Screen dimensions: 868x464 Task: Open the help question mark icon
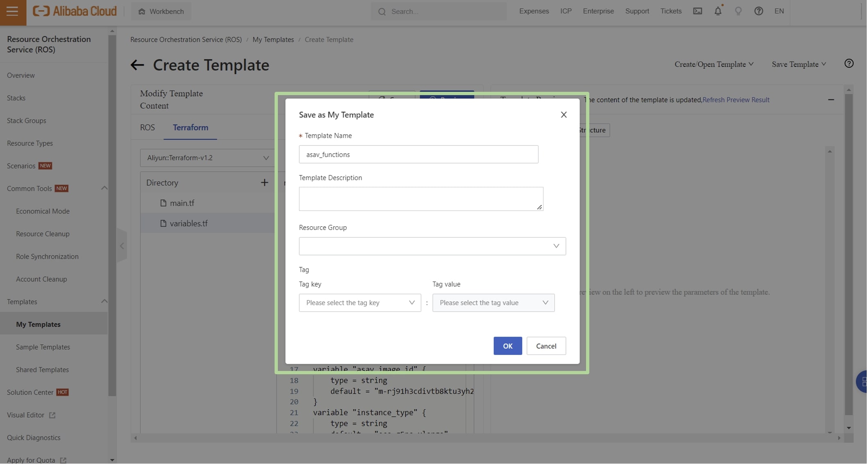[759, 11]
